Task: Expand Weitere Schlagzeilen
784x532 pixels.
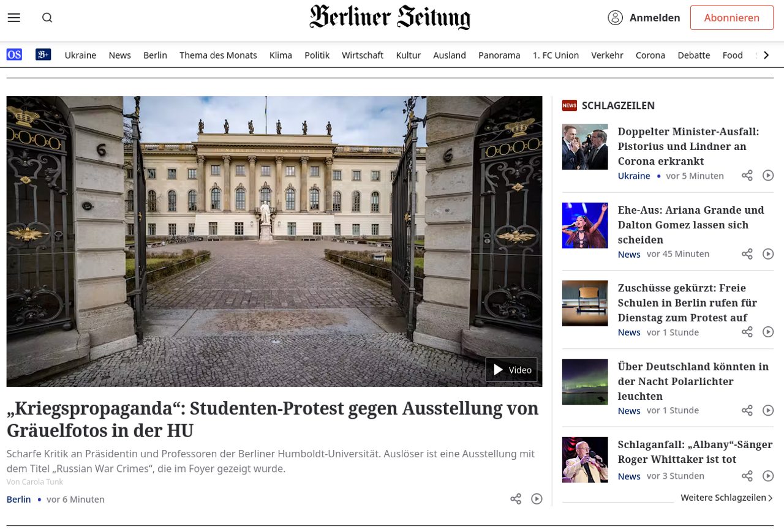Action: tap(726, 498)
